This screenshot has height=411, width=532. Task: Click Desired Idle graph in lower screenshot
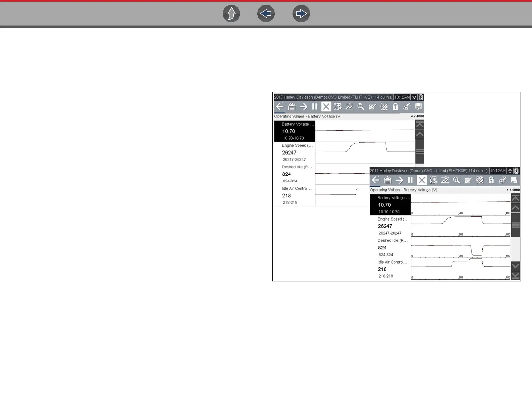[460, 247]
